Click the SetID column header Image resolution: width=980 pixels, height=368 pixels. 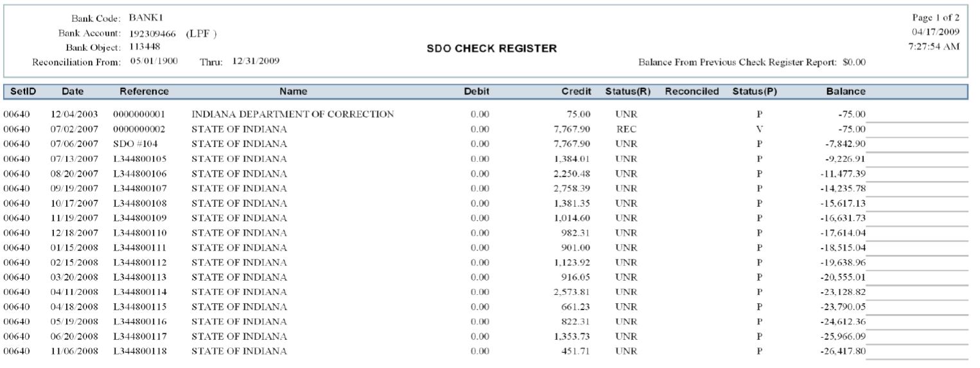22,92
